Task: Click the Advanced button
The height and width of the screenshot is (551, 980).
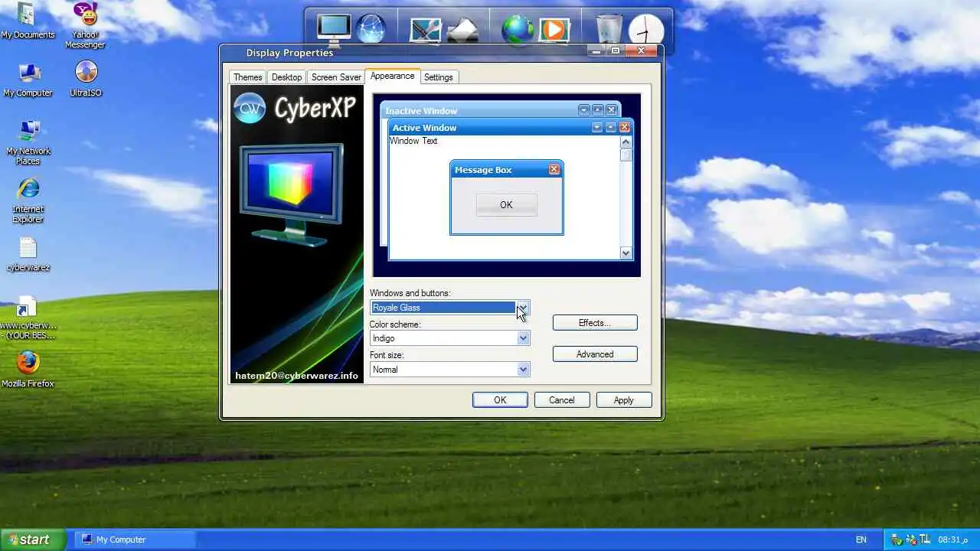Action: [x=595, y=354]
